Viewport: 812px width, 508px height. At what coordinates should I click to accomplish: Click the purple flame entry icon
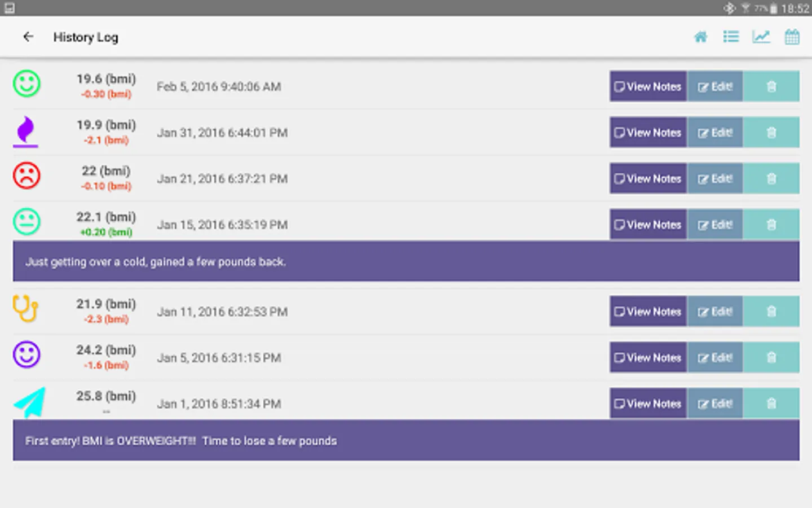(26, 131)
